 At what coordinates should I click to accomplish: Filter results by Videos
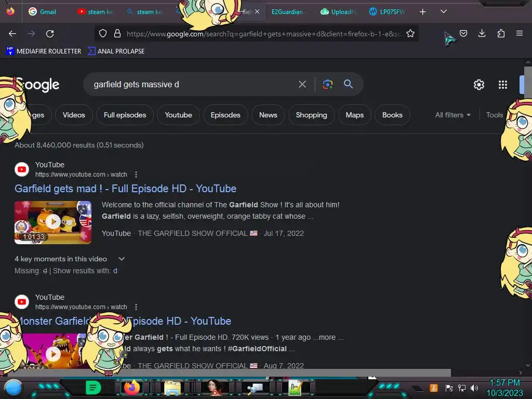pos(74,115)
